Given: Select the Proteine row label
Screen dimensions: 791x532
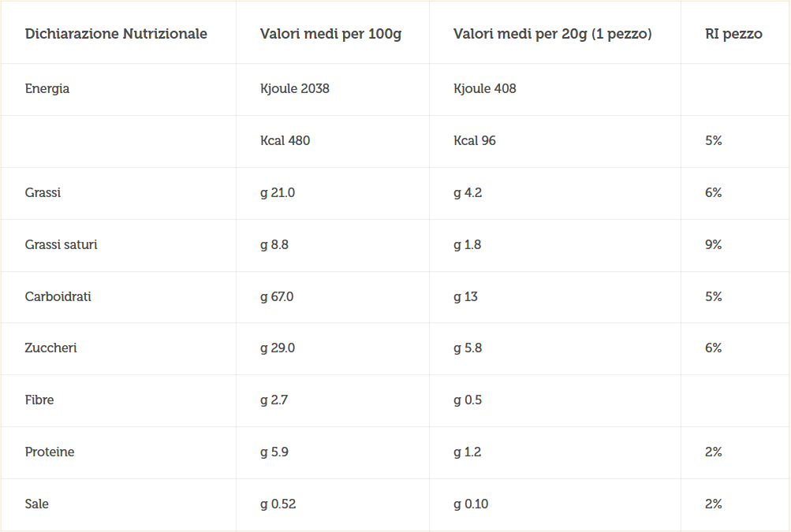Looking at the screenshot, I should click(50, 452).
